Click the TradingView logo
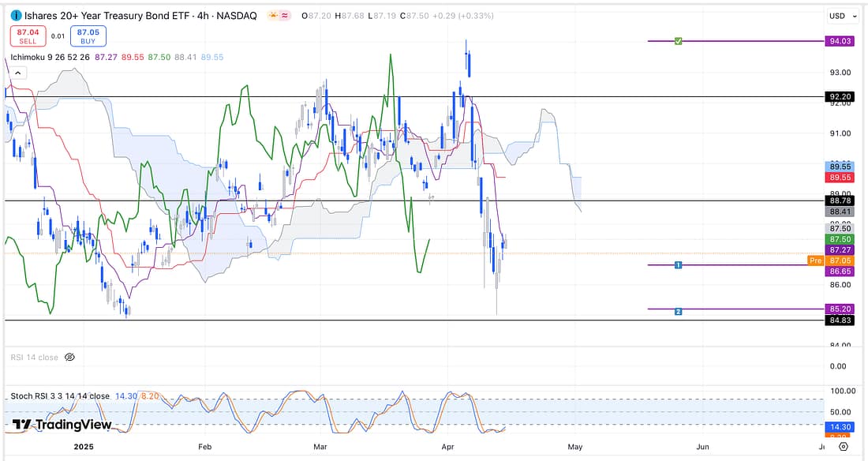The image size is (868, 461). tap(62, 425)
